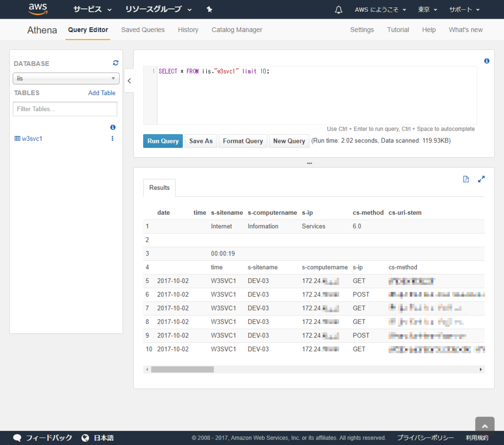Viewport: 504px width, 445px height.
Task: Click the date column header
Action: (x=163, y=213)
